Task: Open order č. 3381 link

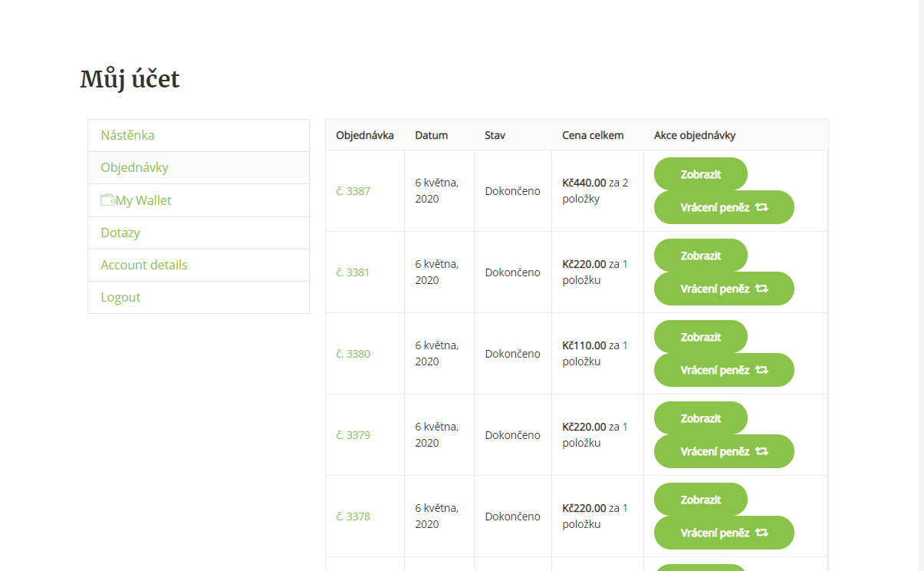Action: click(353, 272)
